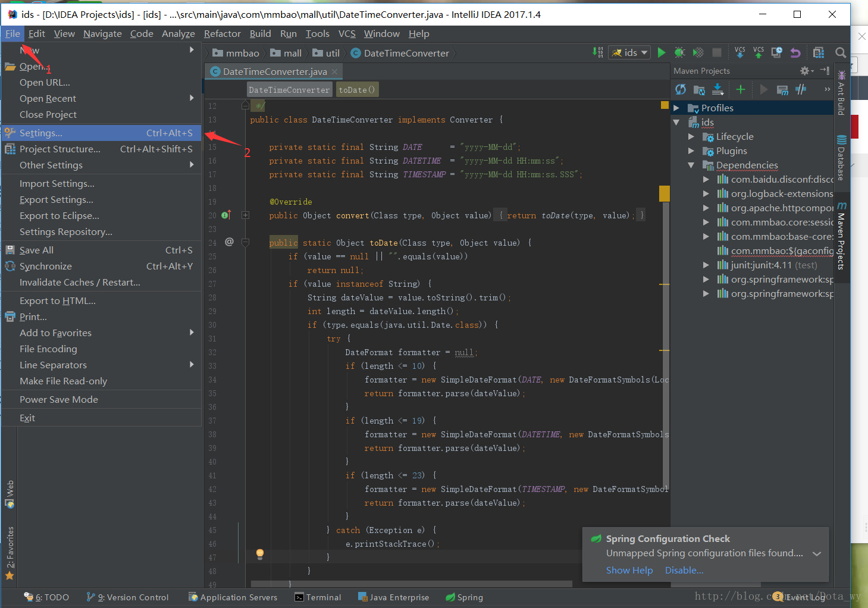Toggle Power Save Mode
The width and height of the screenshot is (868, 608).
pos(101,399)
